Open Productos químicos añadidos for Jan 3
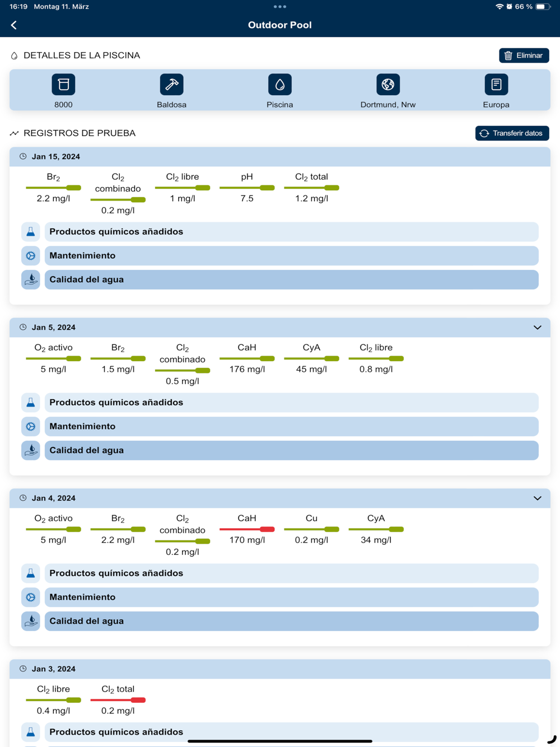560x747 pixels. [x=292, y=732]
